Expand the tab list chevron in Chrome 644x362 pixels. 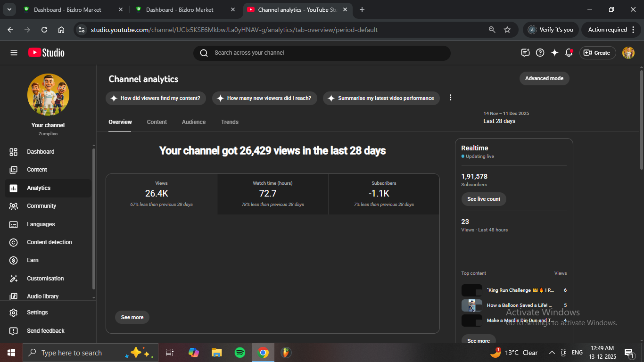coord(9,9)
